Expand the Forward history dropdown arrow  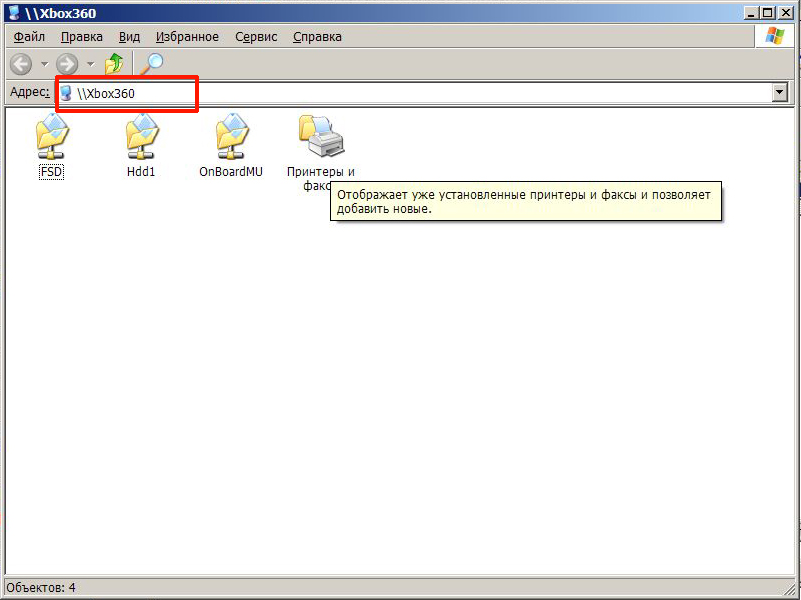click(x=90, y=64)
